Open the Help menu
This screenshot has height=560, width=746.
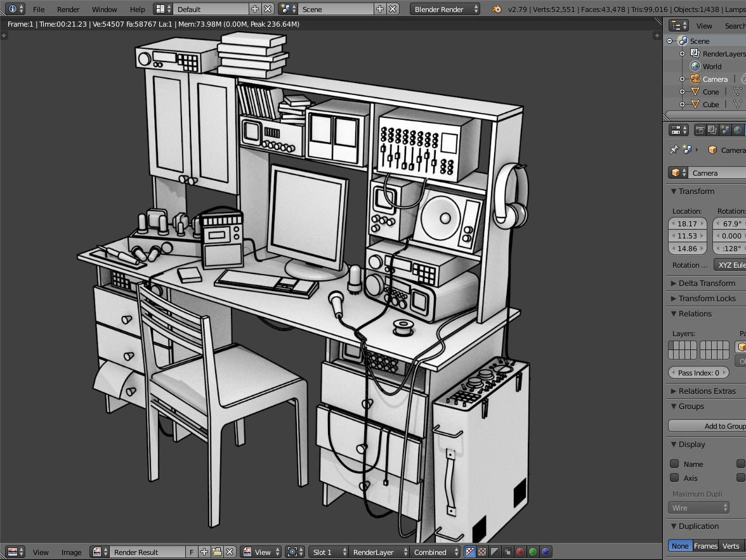tap(138, 9)
